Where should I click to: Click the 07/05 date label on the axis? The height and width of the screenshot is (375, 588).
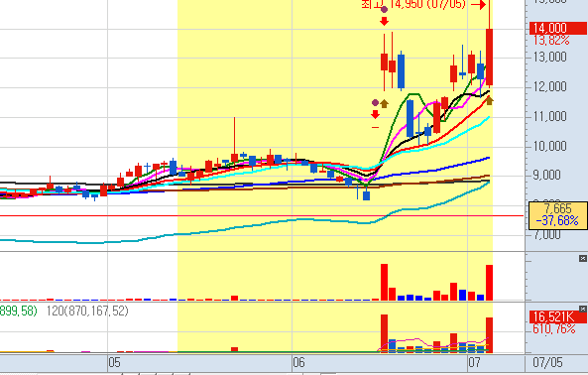[547, 363]
